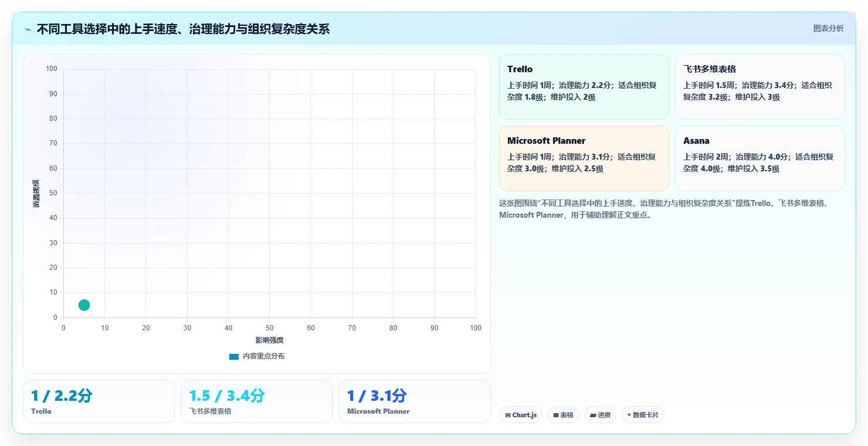Click the 内容重点分布 legend text
Image resolution: width=868 pixels, height=446 pixels.
264,356
